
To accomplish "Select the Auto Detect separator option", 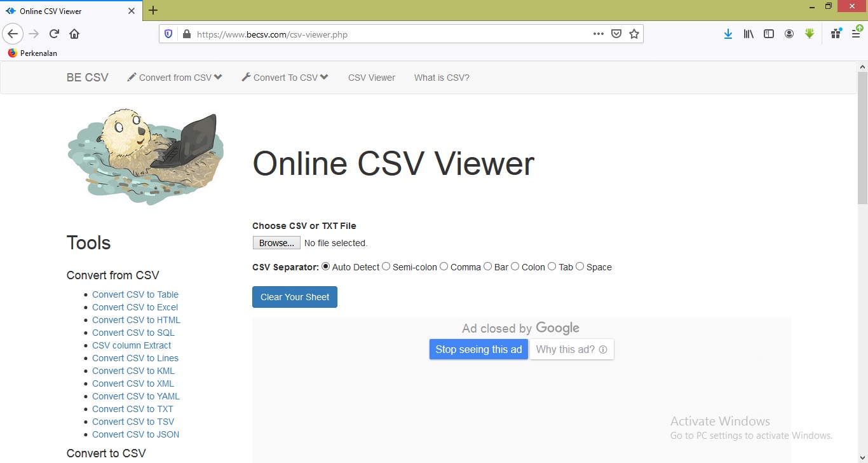I will [x=326, y=266].
